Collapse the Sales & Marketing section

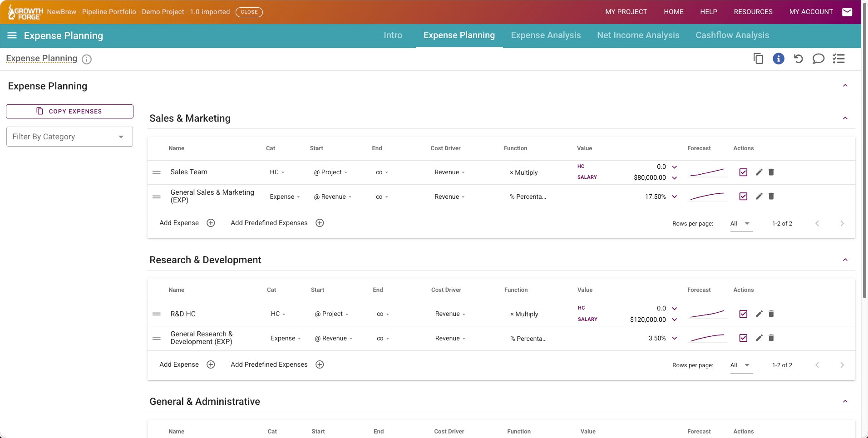[845, 118]
